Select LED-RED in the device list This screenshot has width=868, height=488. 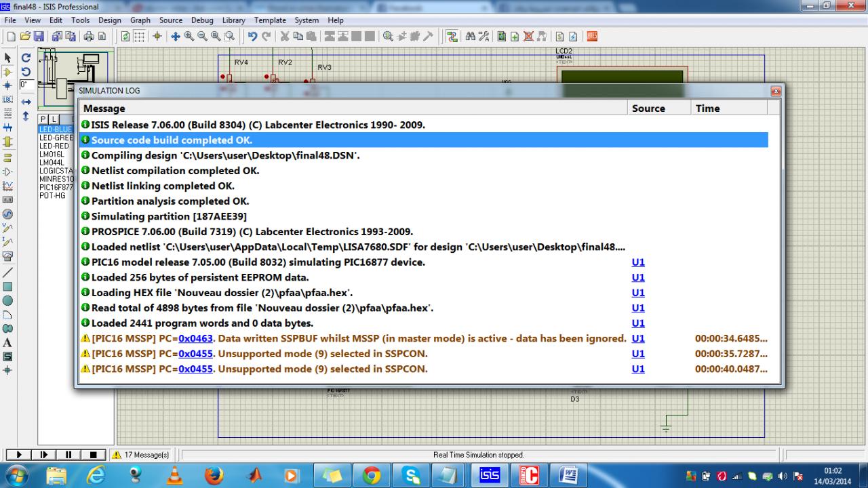tap(55, 146)
